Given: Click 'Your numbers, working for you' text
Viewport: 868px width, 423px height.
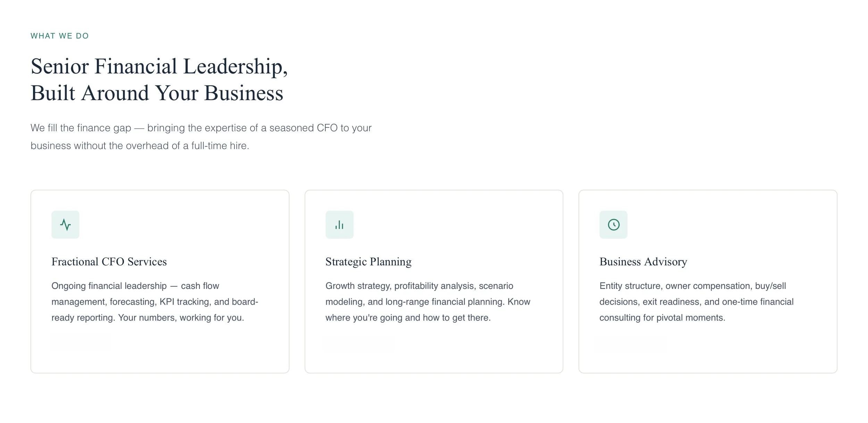Looking at the screenshot, I should (x=181, y=318).
